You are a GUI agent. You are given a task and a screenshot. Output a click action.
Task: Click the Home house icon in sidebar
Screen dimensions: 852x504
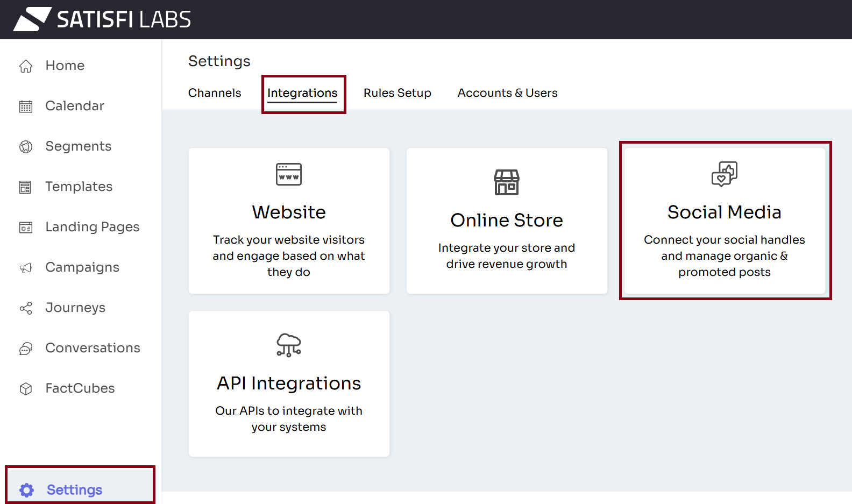(x=26, y=66)
